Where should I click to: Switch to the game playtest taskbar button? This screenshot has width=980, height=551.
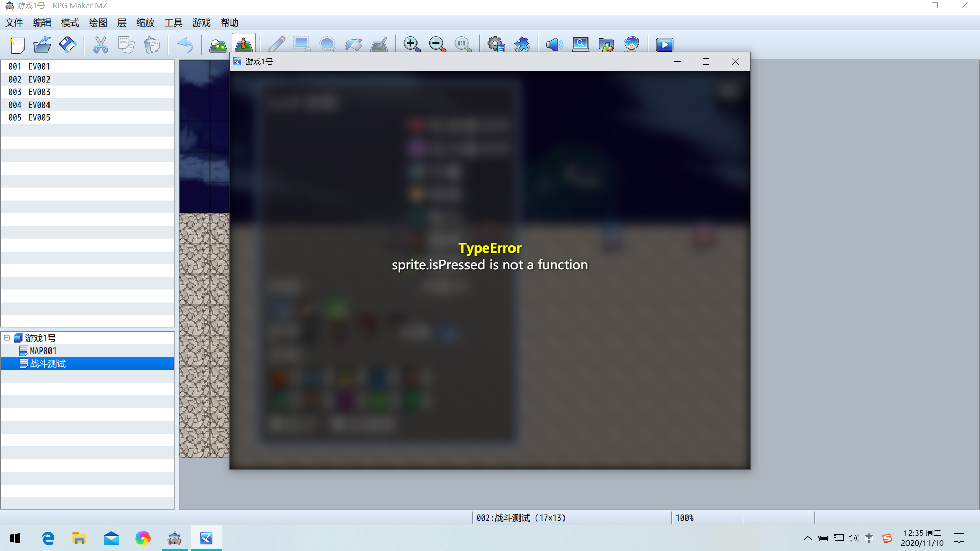tap(206, 538)
